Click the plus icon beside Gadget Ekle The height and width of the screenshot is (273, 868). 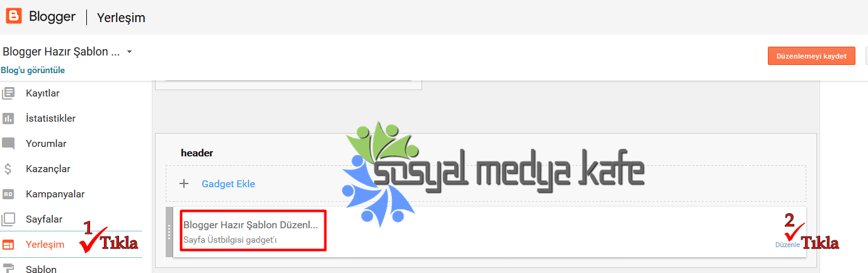[184, 184]
